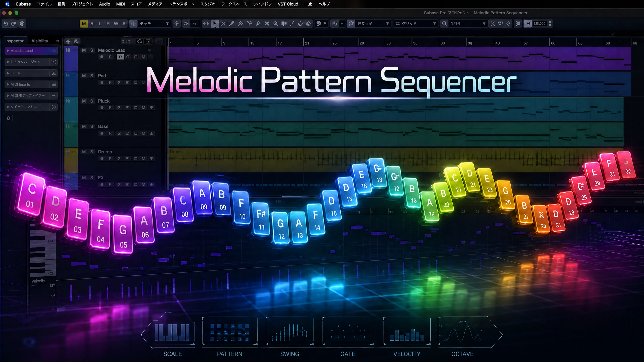Image resolution: width=644 pixels, height=362 pixels.
Task: Open the color tool dropdown arrow
Action: (x=325, y=24)
